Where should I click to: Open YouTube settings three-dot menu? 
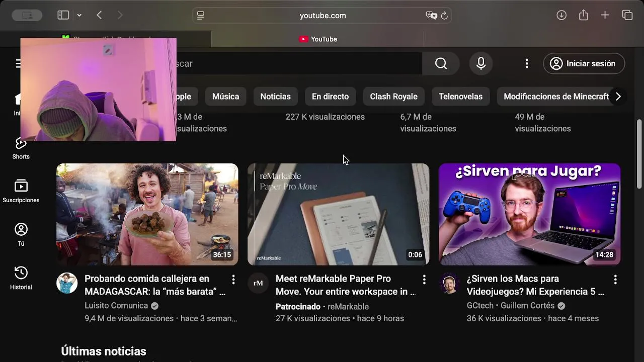coord(527,63)
